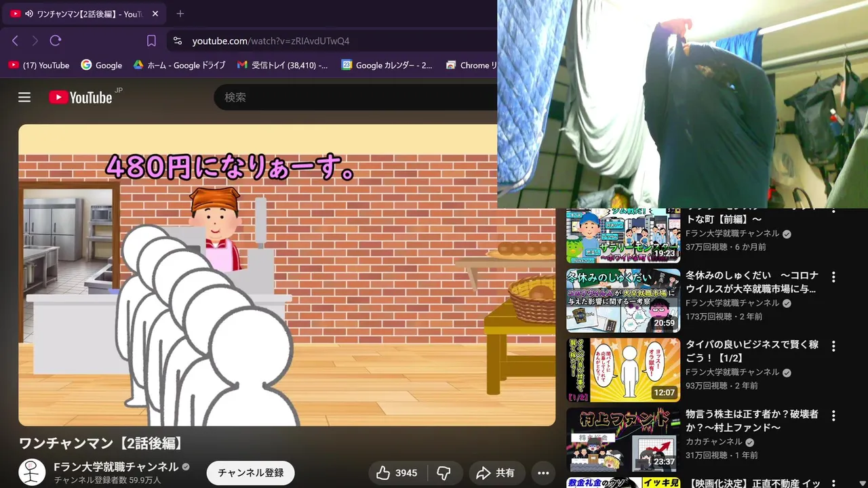The width and height of the screenshot is (868, 488).
Task: Click the main video player
Action: [x=287, y=274]
